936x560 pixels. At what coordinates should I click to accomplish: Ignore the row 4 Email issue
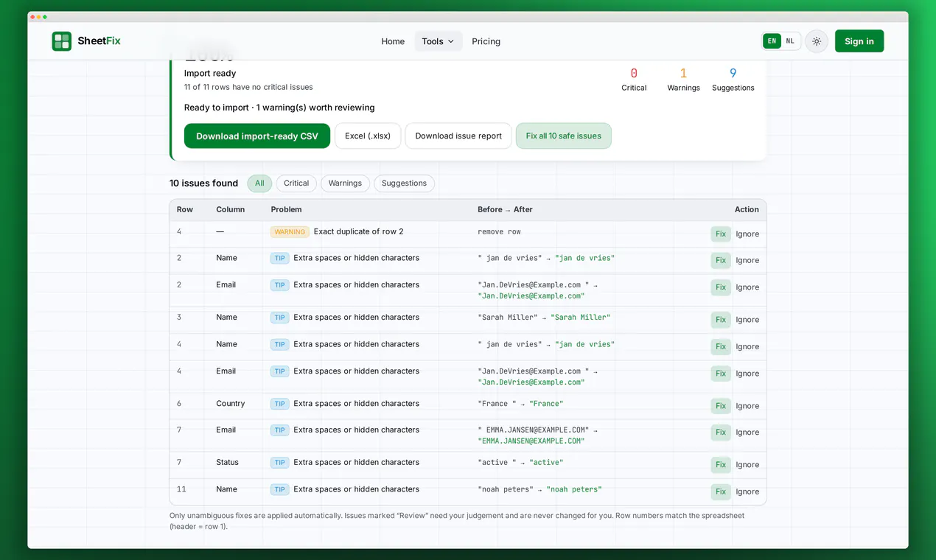click(x=747, y=374)
